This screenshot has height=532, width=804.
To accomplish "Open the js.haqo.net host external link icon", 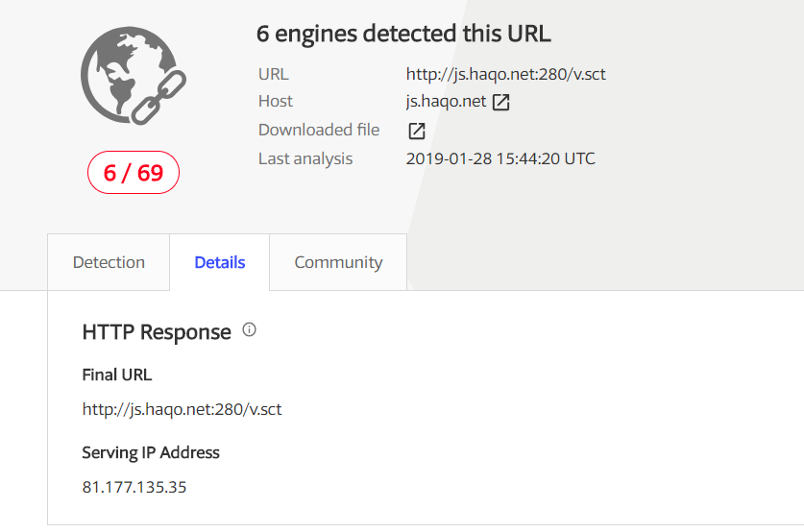I will (x=501, y=102).
